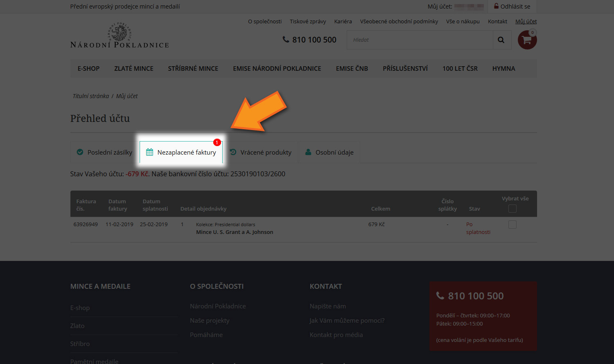Open the HYMNA menu item

point(504,69)
